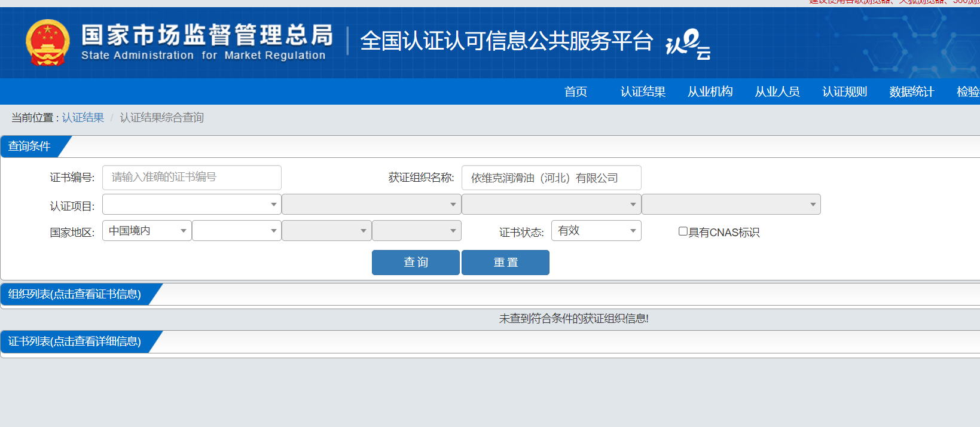Click the 认e云 logo icon
980x427 pixels.
tap(688, 44)
